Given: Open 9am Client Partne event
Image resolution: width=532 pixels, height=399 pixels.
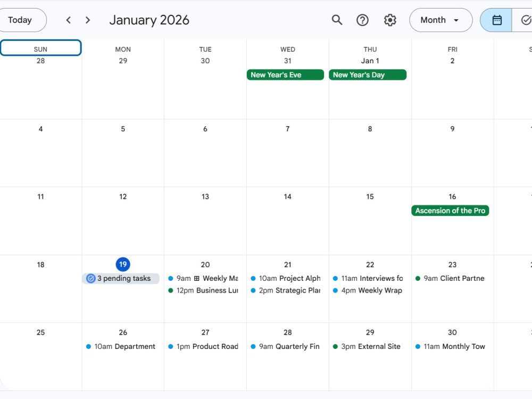Looking at the screenshot, I should pyautogui.click(x=450, y=279).
